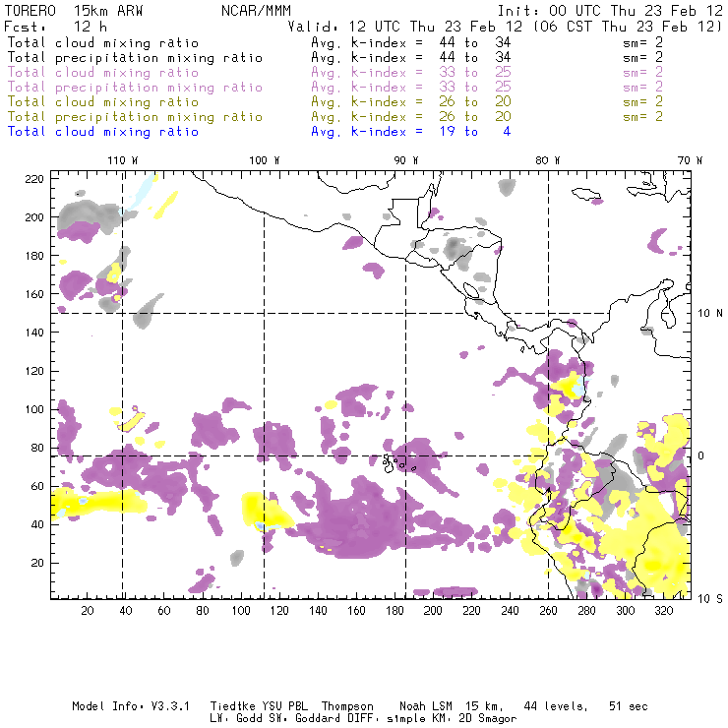The width and height of the screenshot is (728, 728).
Task: Click olive 'Avg. k-index = 26 to 20' on precipitation row
Action: pyautogui.click(x=411, y=117)
